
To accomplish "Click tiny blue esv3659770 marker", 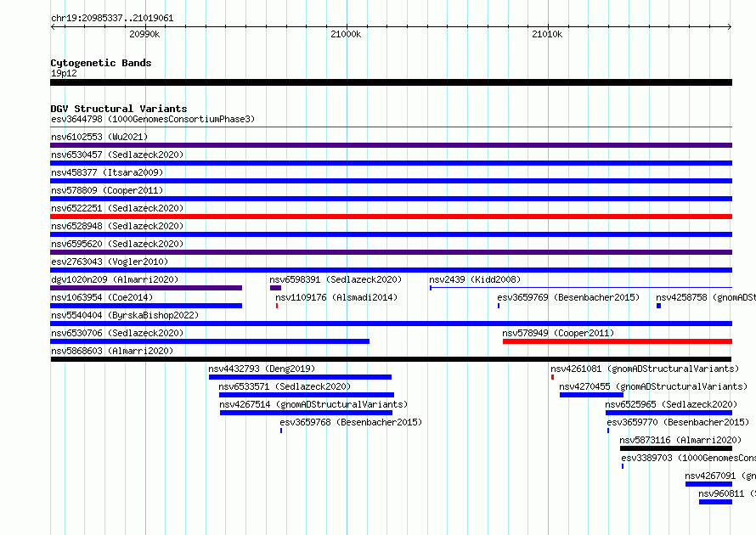I will tap(608, 431).
